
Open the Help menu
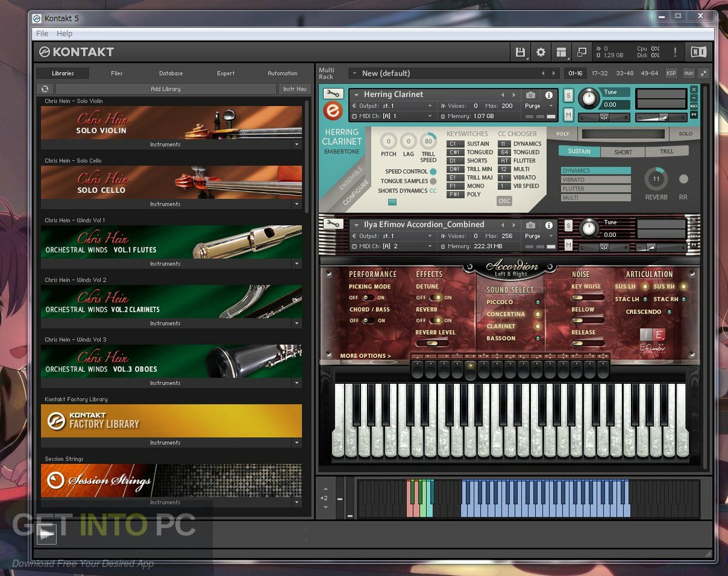[x=64, y=33]
